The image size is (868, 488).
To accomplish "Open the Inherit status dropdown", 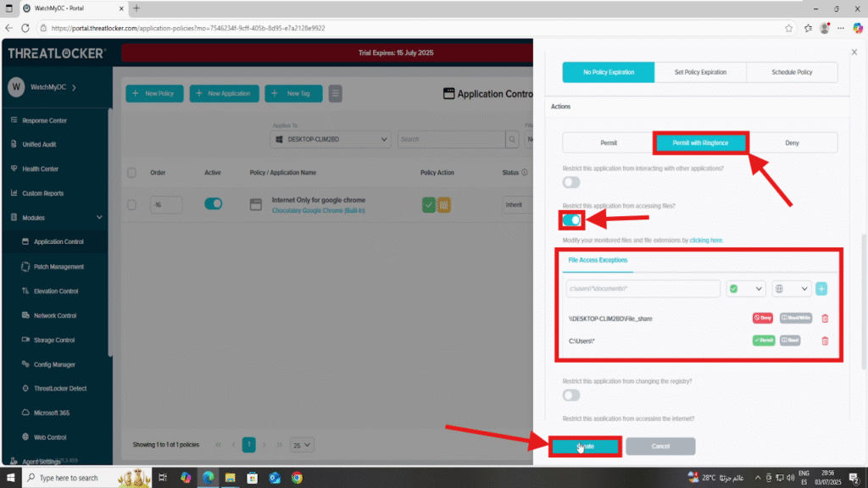I will pyautogui.click(x=518, y=205).
